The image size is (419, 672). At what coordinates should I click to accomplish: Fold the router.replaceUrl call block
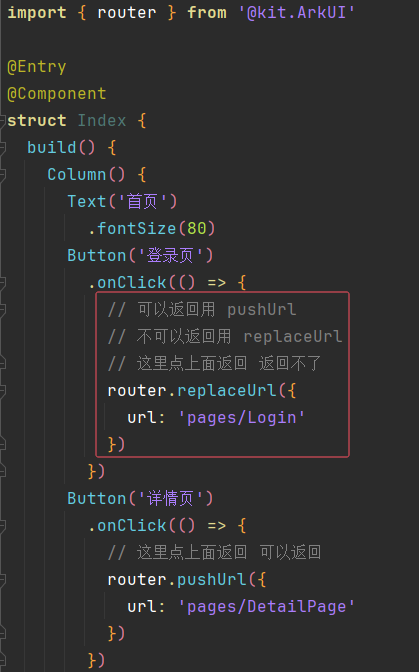[3, 390]
